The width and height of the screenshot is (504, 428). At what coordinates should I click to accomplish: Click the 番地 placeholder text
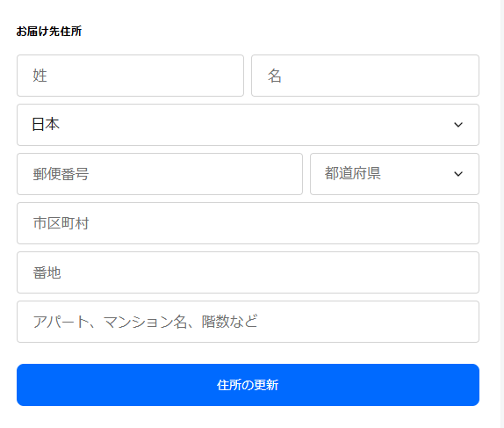click(x=47, y=272)
